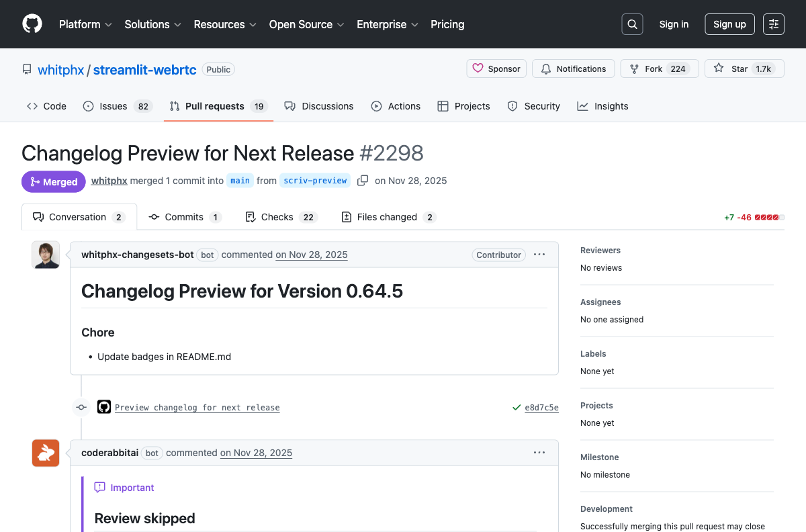The width and height of the screenshot is (806, 532).
Task: Click the green check status icon
Action: (x=516, y=407)
